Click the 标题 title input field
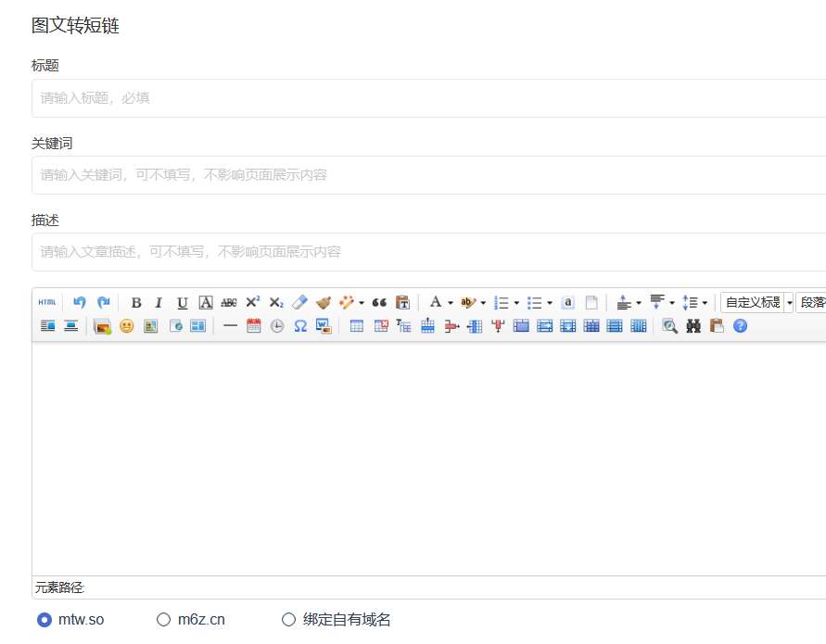The image size is (826, 644). point(426,98)
